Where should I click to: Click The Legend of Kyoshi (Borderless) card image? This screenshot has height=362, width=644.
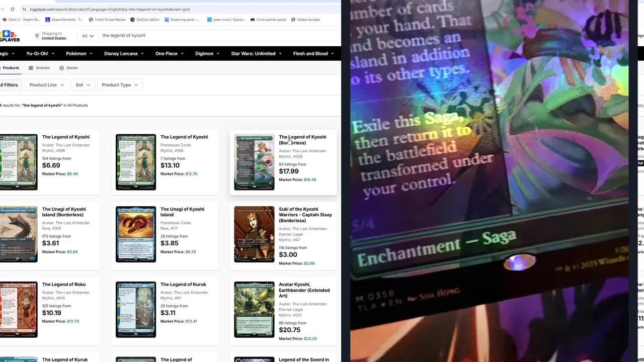pyautogui.click(x=254, y=162)
